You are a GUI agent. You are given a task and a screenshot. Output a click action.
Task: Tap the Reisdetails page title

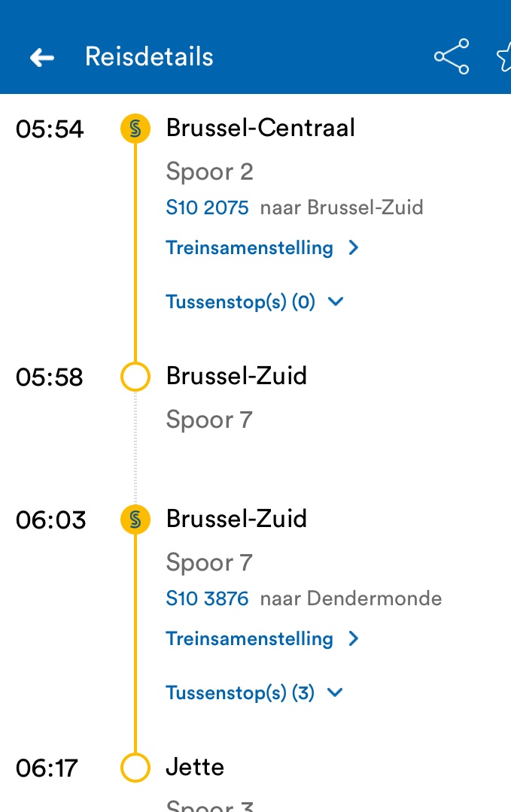point(149,57)
